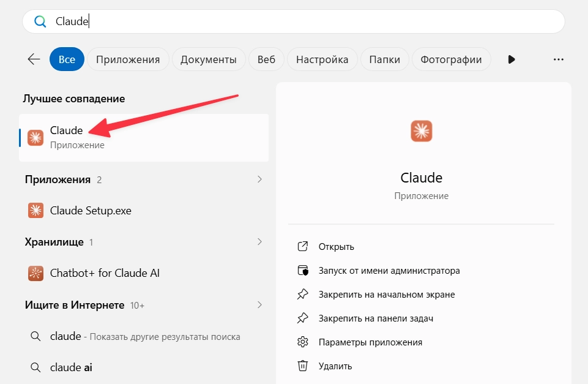
Task: Open the Настройка filter tab
Action: (x=322, y=59)
